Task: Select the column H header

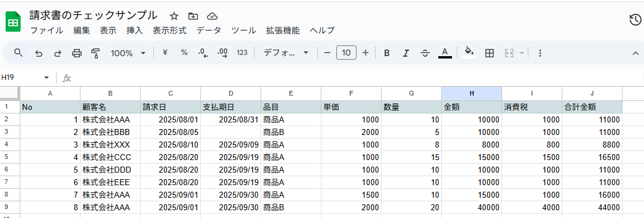Action: click(472, 93)
